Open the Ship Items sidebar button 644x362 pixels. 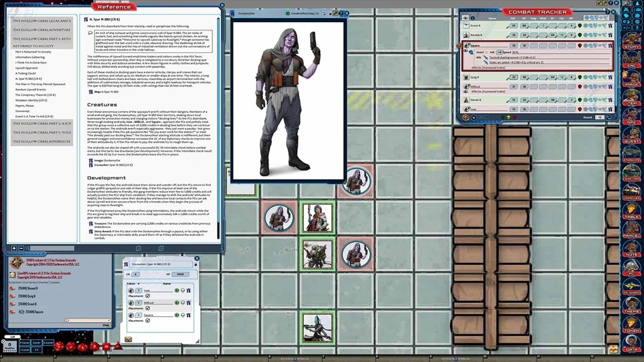point(631,172)
